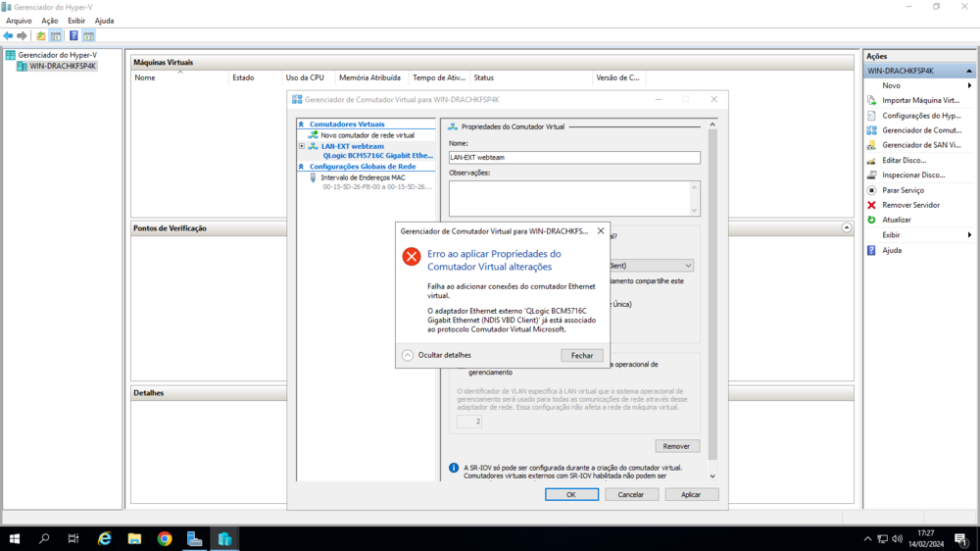Select WIN-DRACHKFSP4K server in left tree
This screenshot has width=980, height=551.
coord(63,67)
